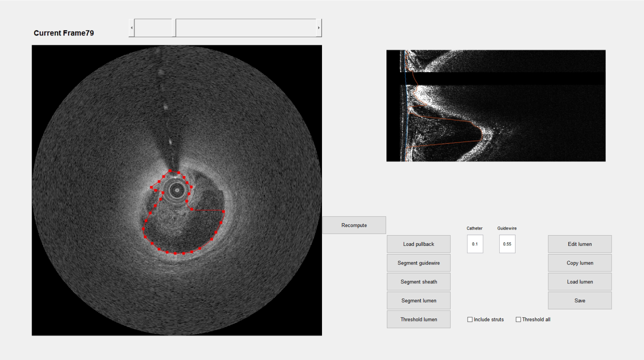Viewport: 644px width, 360px height.
Task: Click the circular OCT cross-section image
Action: 177,190
